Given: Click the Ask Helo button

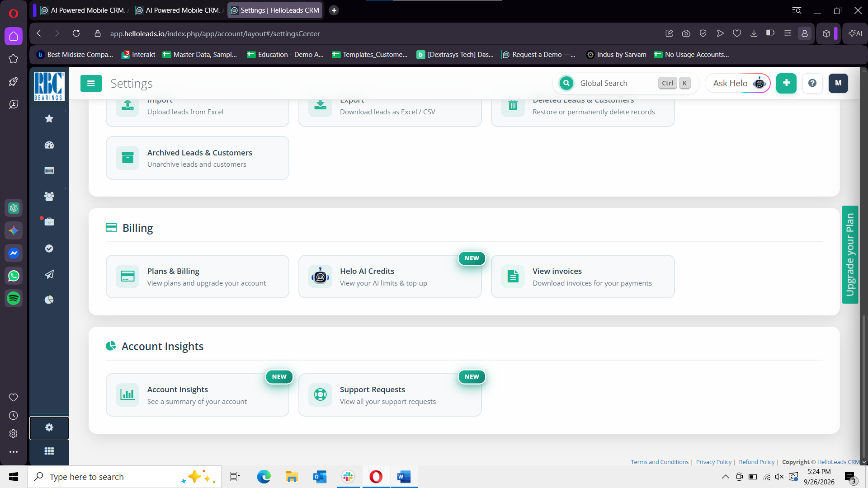Looking at the screenshot, I should click(738, 83).
